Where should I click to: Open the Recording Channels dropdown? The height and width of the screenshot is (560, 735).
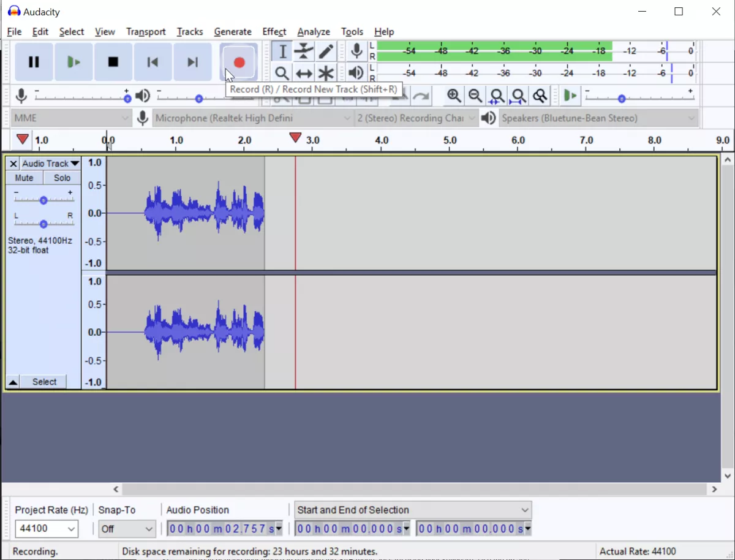click(x=417, y=118)
